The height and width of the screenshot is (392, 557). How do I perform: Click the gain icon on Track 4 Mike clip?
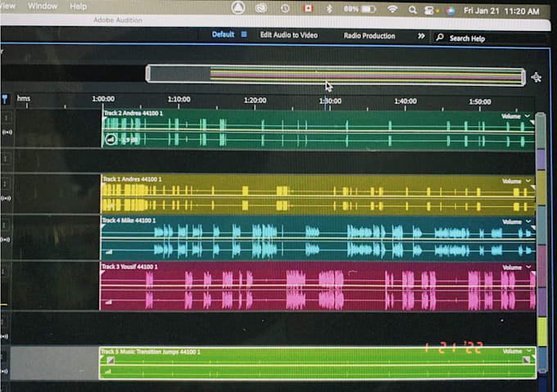tap(109, 252)
